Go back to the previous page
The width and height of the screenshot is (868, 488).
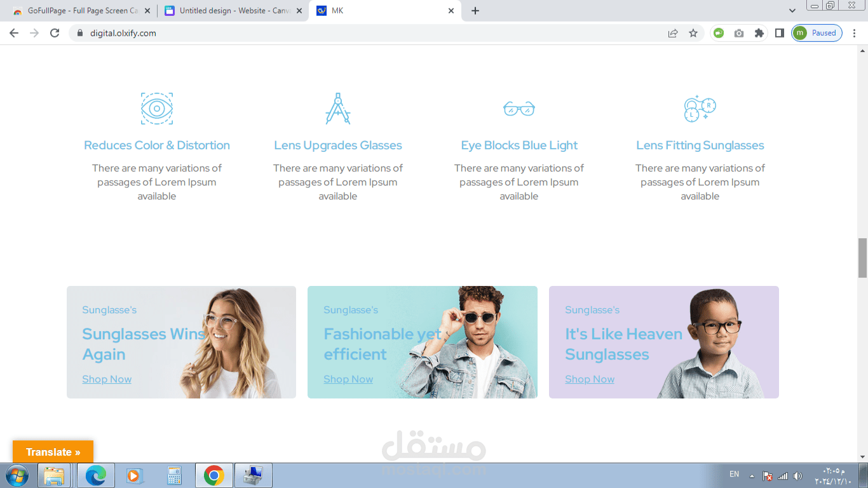pyautogui.click(x=14, y=33)
